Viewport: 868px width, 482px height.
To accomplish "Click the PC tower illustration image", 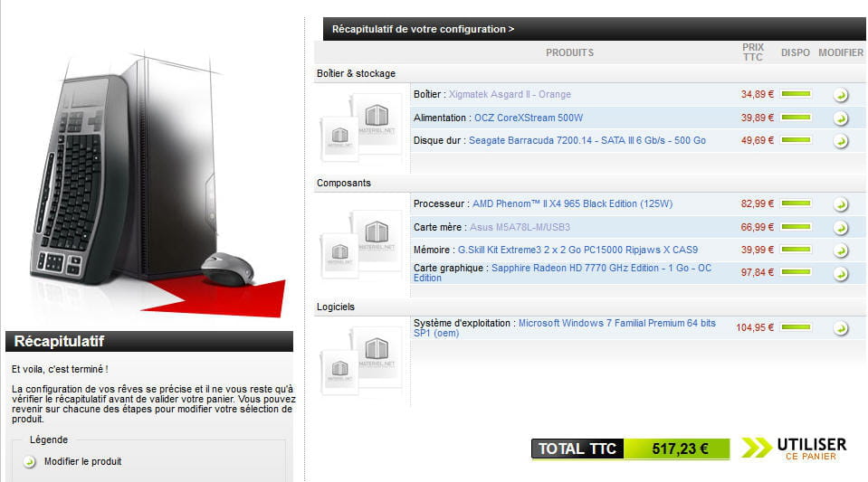I will coord(157,185).
